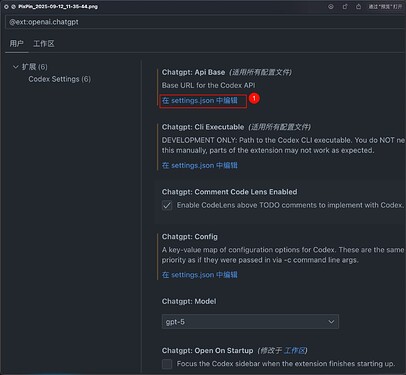This screenshot has width=406, height=375.
Task: Focus the @ext:openai.chatgpt search field
Action: pyautogui.click(x=205, y=22)
